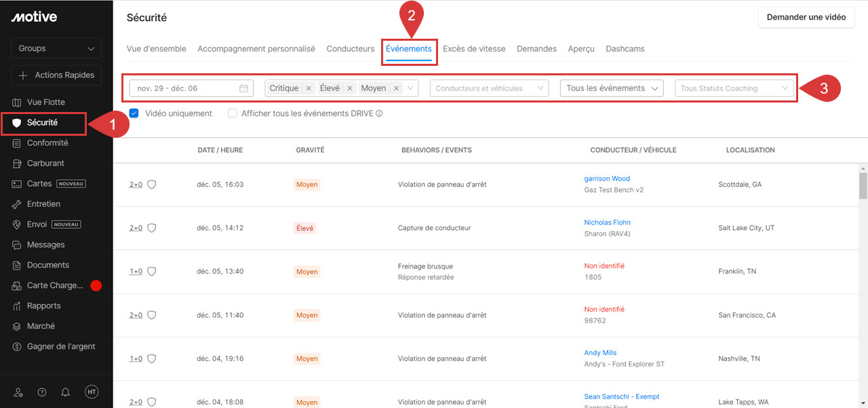Enable Afficher tous les événements DRIVE
The height and width of the screenshot is (408, 868).
pos(233,113)
